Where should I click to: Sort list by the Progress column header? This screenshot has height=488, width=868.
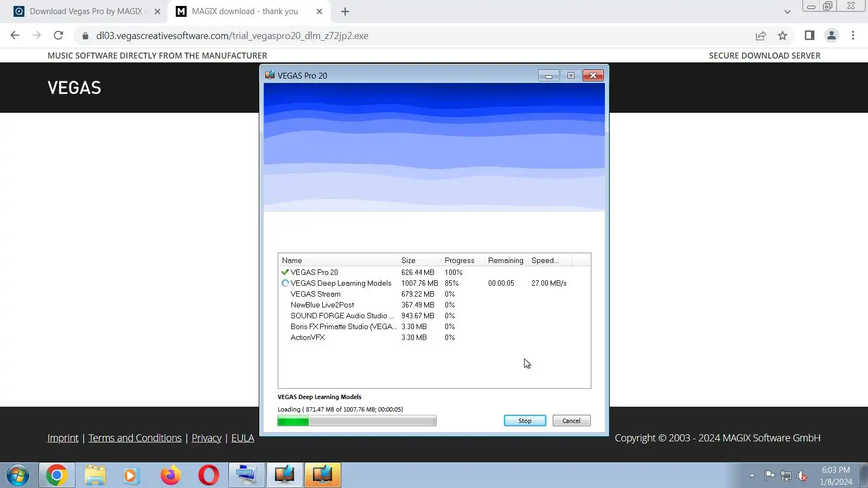coord(463,260)
